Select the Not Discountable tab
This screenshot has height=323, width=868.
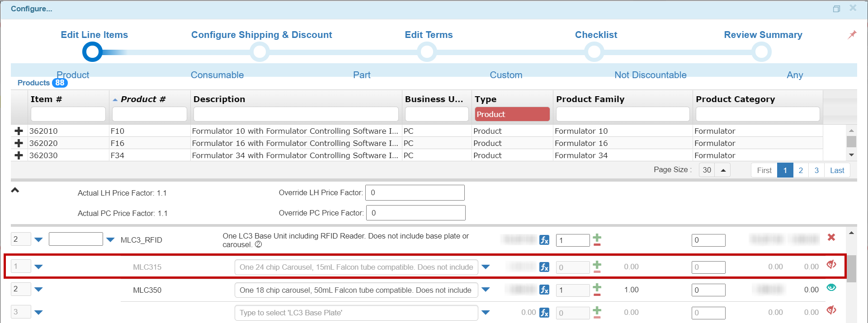[650, 75]
